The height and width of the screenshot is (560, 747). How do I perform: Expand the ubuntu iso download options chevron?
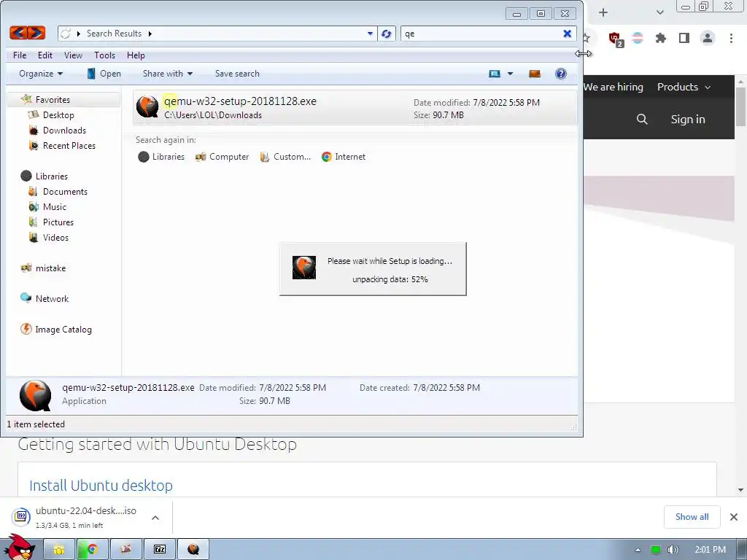[155, 518]
